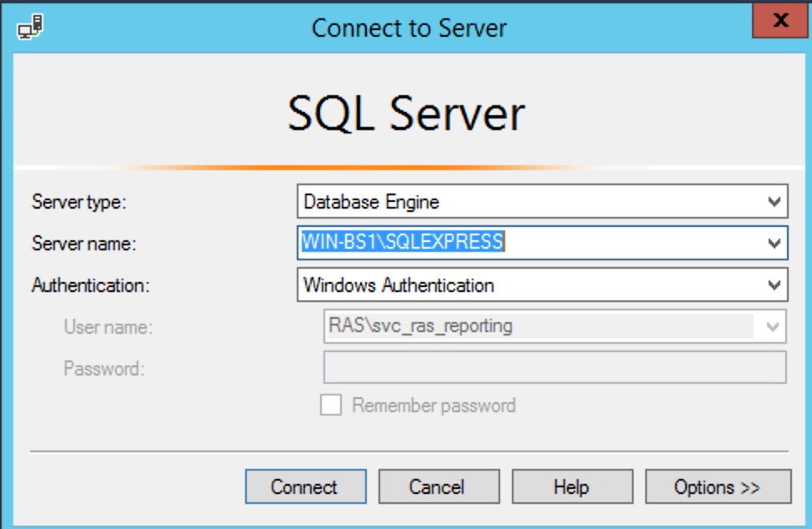This screenshot has height=529, width=812.
Task: Toggle the Remember password checkbox
Action: point(331,406)
